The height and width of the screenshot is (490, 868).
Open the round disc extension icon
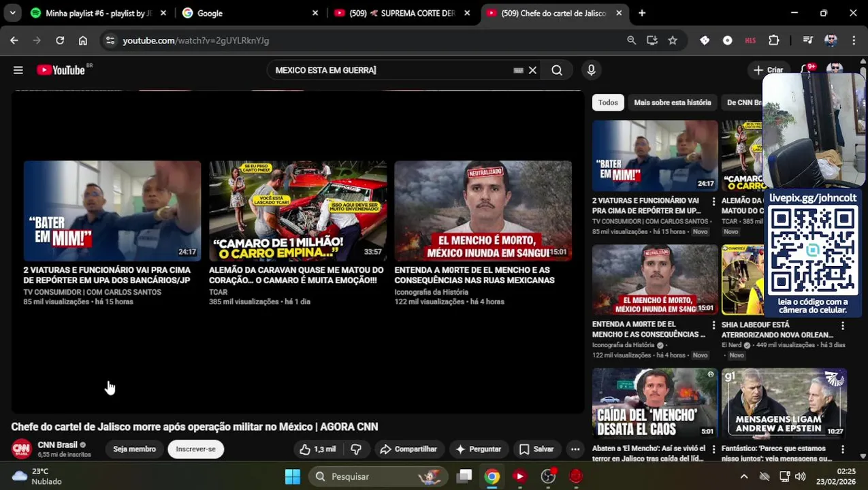click(x=728, y=41)
